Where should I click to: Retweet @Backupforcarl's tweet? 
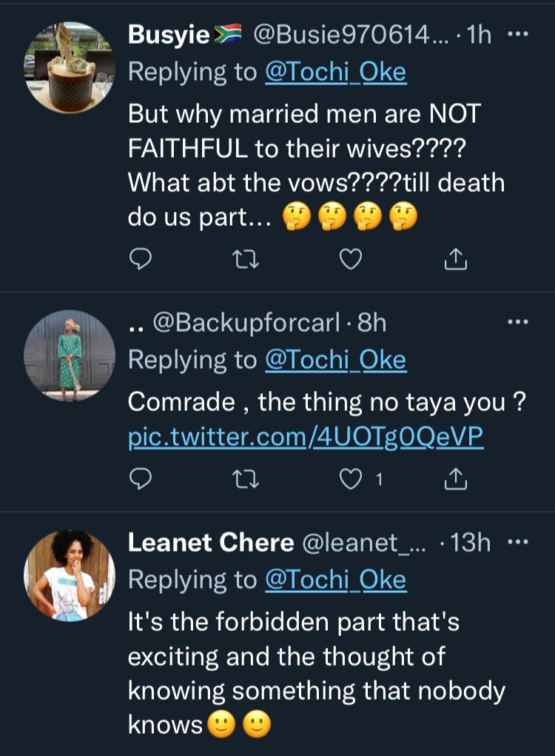(x=246, y=479)
